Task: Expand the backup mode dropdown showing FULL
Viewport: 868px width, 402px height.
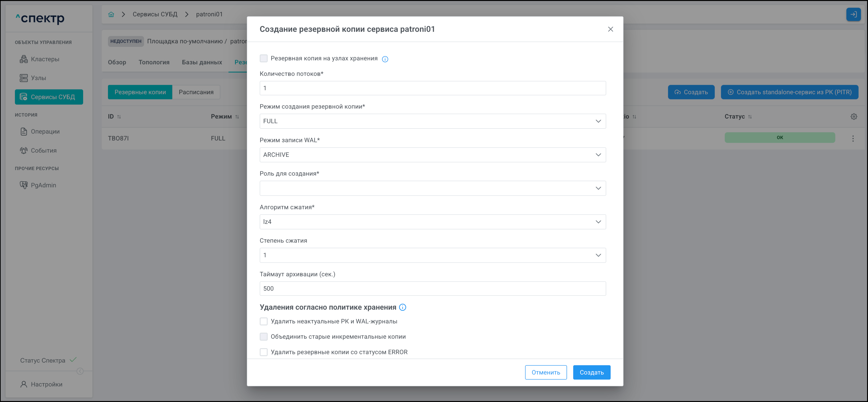Action: [432, 121]
